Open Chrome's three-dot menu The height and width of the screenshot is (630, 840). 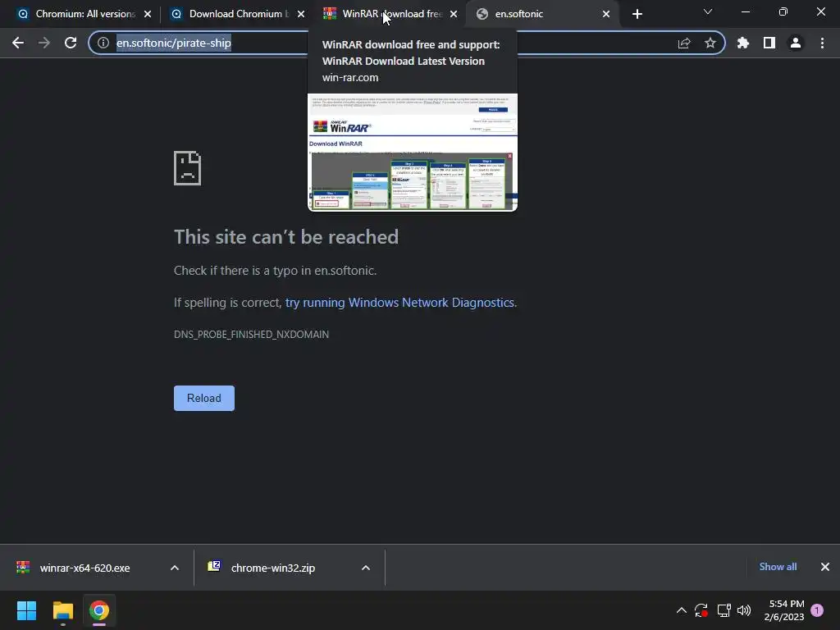click(822, 43)
